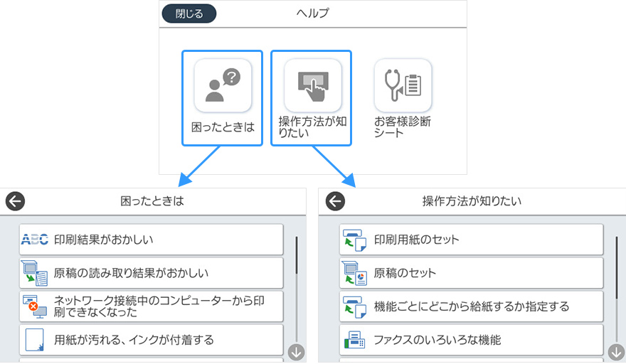Viewport: 626px width, 364px height.
Task: Click the document icon beside 原稿のセット
Action: (354, 273)
